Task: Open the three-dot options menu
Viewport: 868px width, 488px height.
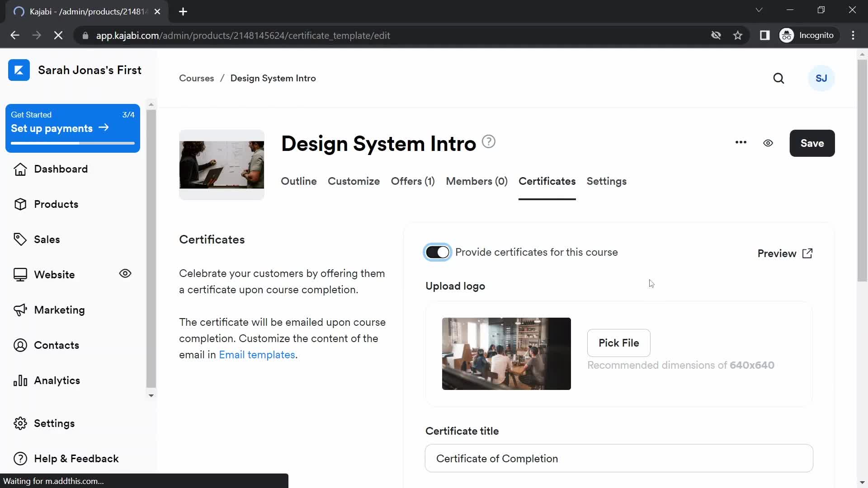Action: click(x=741, y=143)
